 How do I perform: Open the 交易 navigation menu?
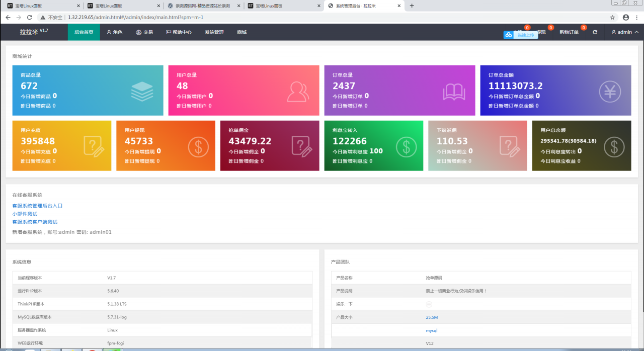pos(144,32)
